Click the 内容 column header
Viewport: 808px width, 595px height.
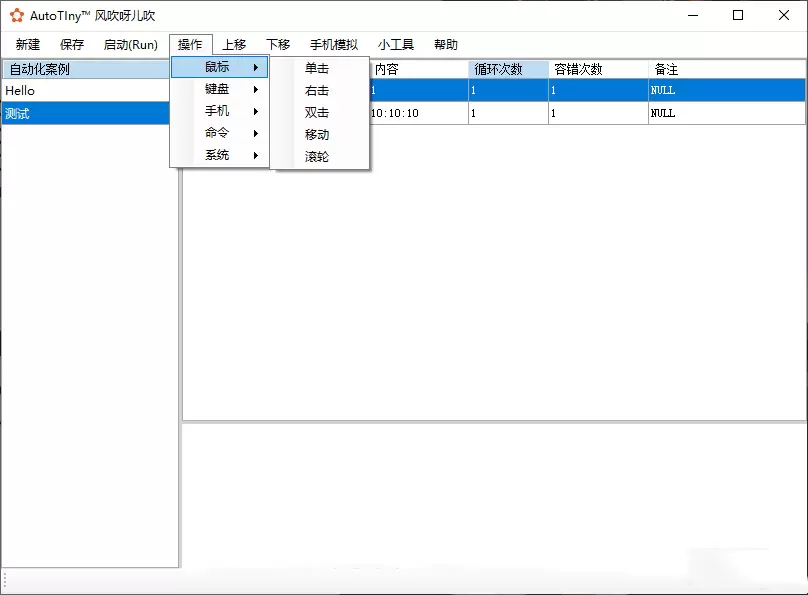(418, 69)
